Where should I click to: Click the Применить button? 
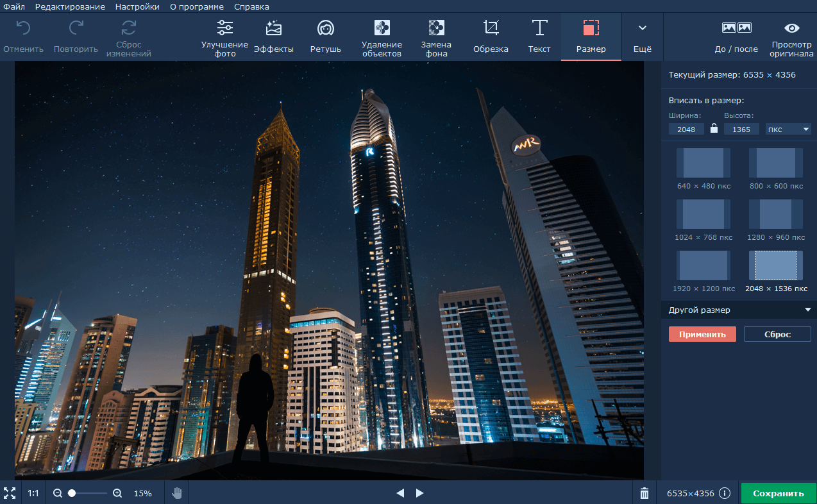point(702,334)
